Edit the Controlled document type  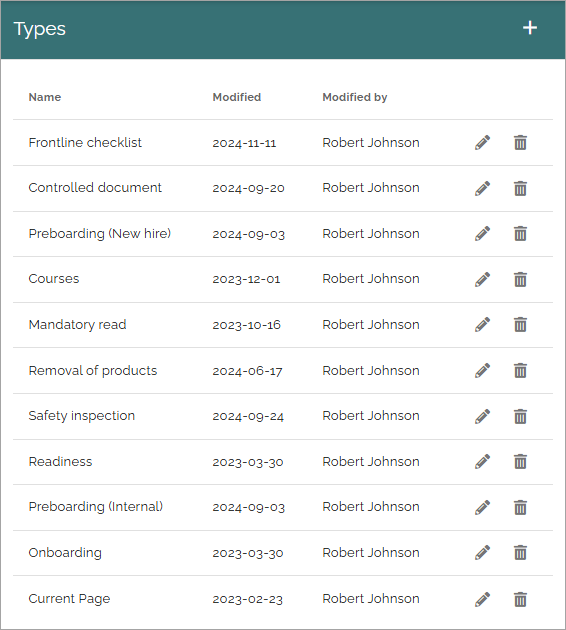482,188
